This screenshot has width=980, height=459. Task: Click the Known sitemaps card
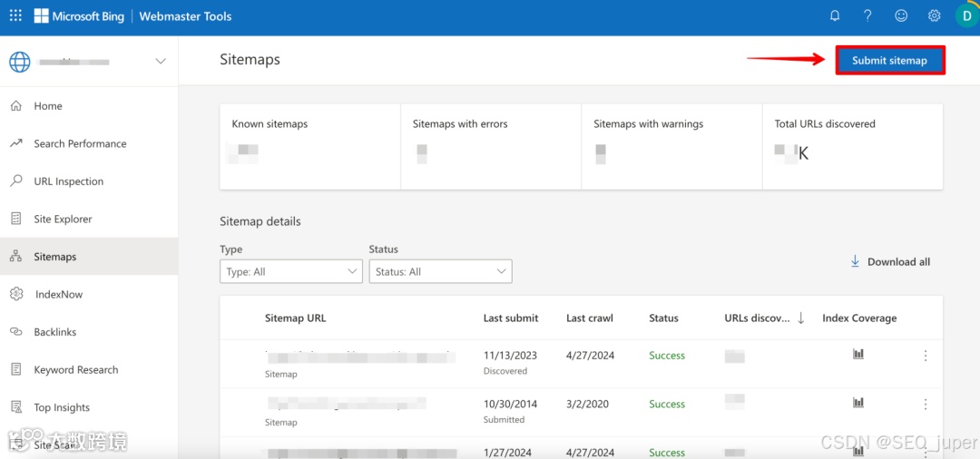[x=310, y=147]
